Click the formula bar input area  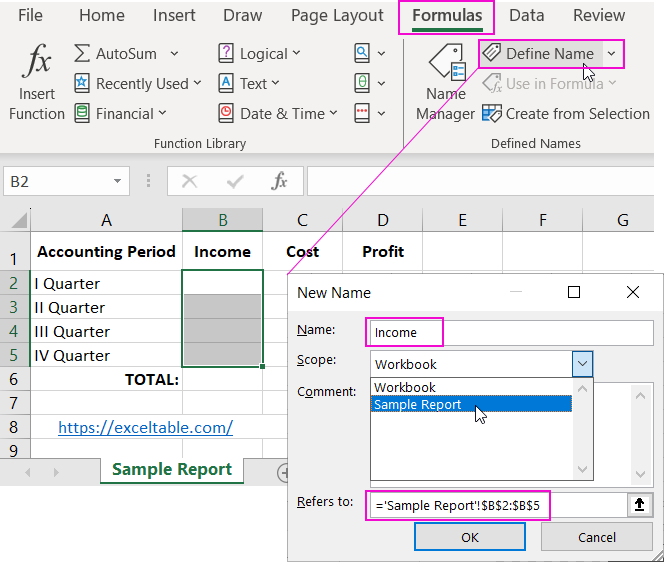tap(481, 181)
